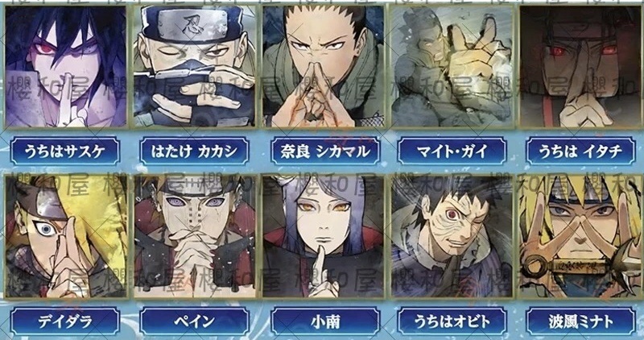The width and height of the screenshot is (644, 340).
Task: Click the 奈良 シカマル name plate
Action: point(325,151)
